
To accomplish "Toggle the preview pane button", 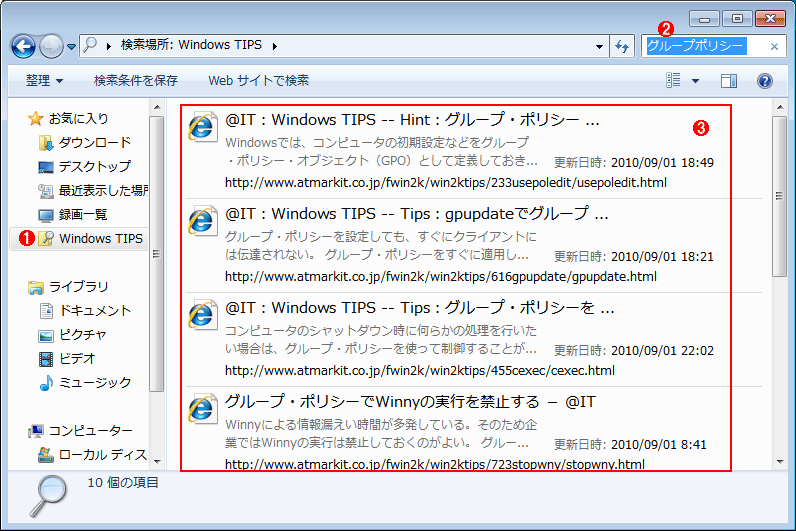I will click(729, 81).
